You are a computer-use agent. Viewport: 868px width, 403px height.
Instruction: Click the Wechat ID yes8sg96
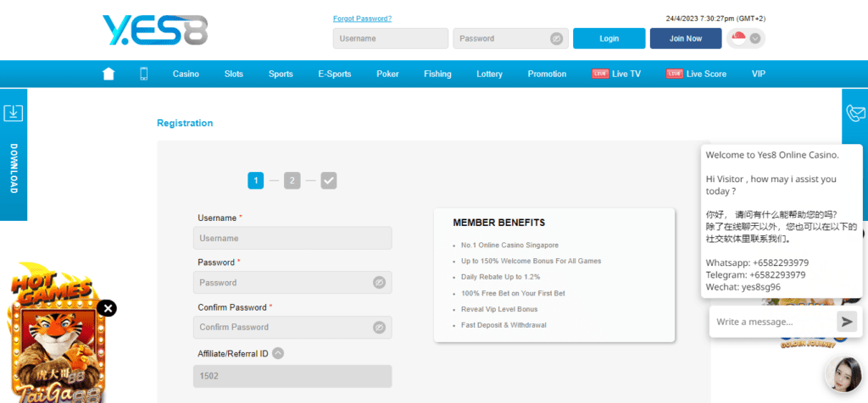tap(760, 287)
